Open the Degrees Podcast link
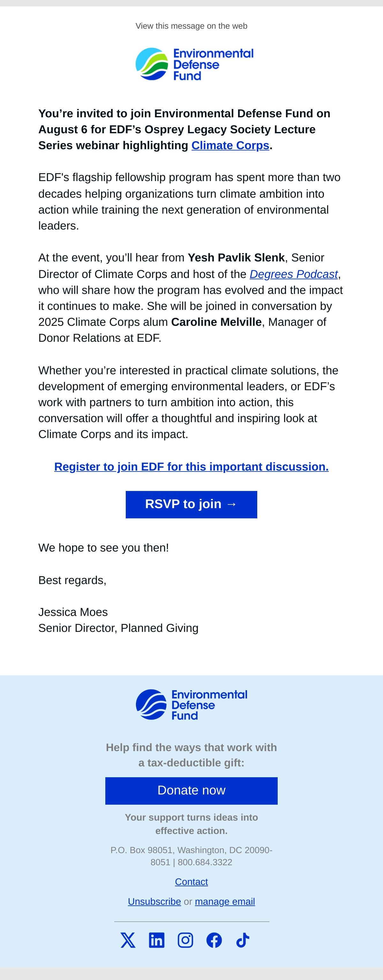The height and width of the screenshot is (980, 383). pos(294,274)
